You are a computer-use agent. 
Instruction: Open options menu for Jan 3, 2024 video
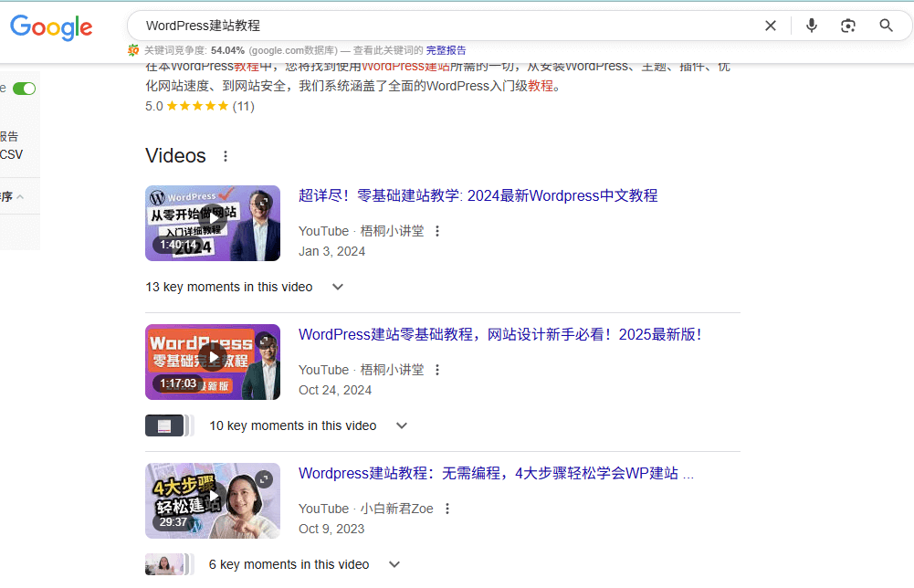click(437, 231)
